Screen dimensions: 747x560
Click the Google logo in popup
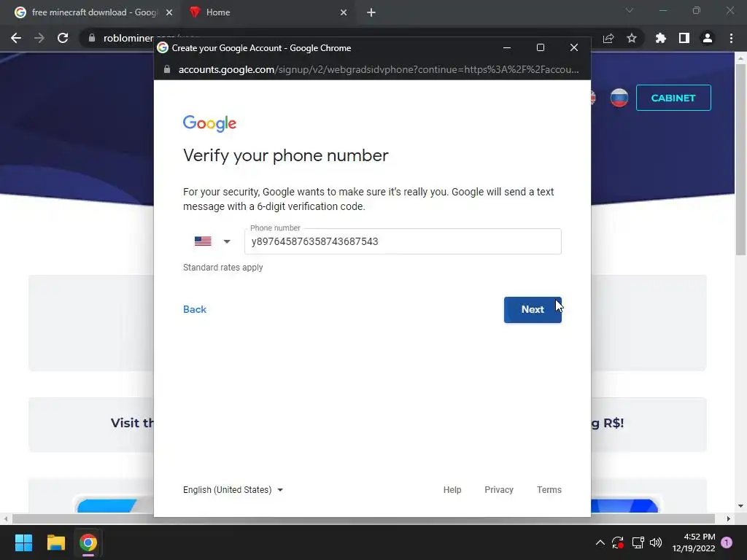pyautogui.click(x=209, y=123)
